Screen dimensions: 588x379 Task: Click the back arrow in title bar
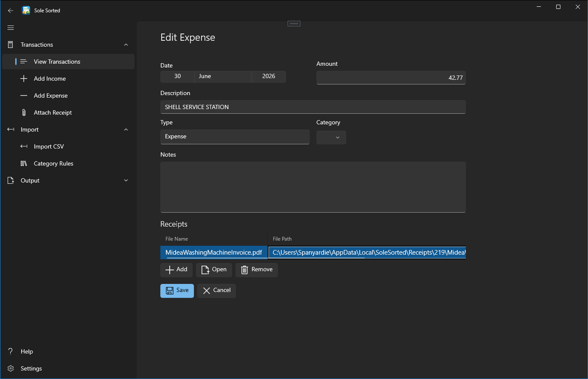coord(11,11)
